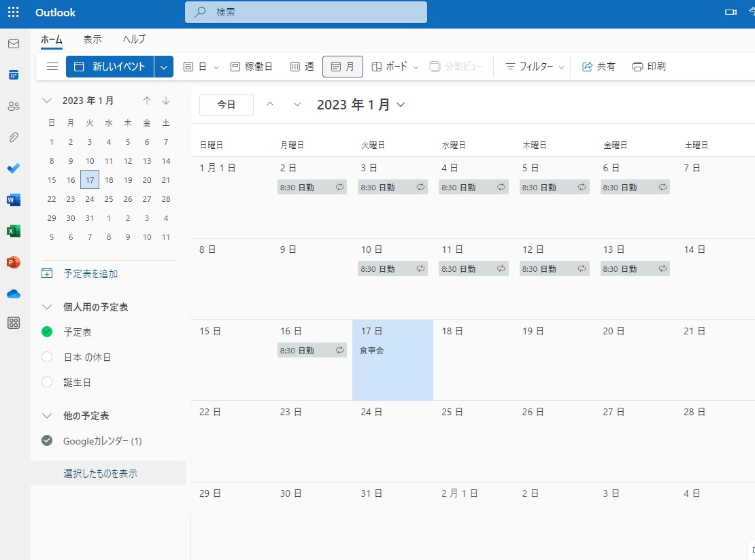The height and width of the screenshot is (560, 755).
Task: Select the ヘルプ tab
Action: click(x=134, y=39)
